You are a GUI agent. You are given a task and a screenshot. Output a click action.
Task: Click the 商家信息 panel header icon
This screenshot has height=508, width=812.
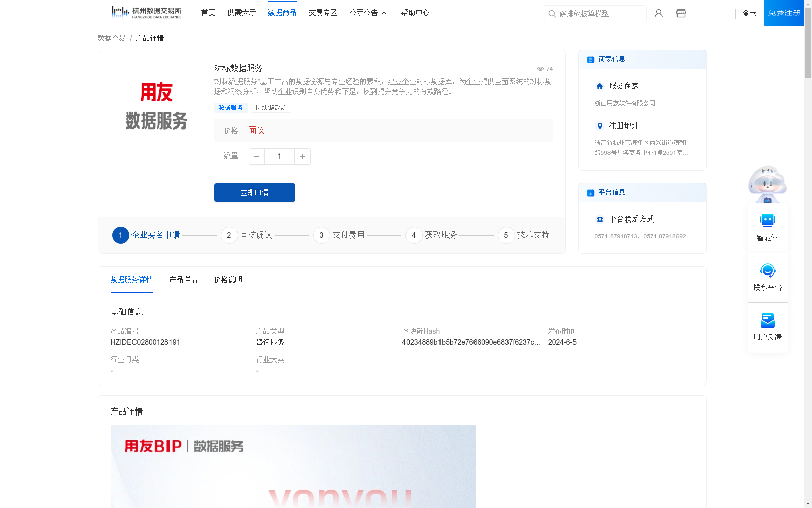pos(591,60)
